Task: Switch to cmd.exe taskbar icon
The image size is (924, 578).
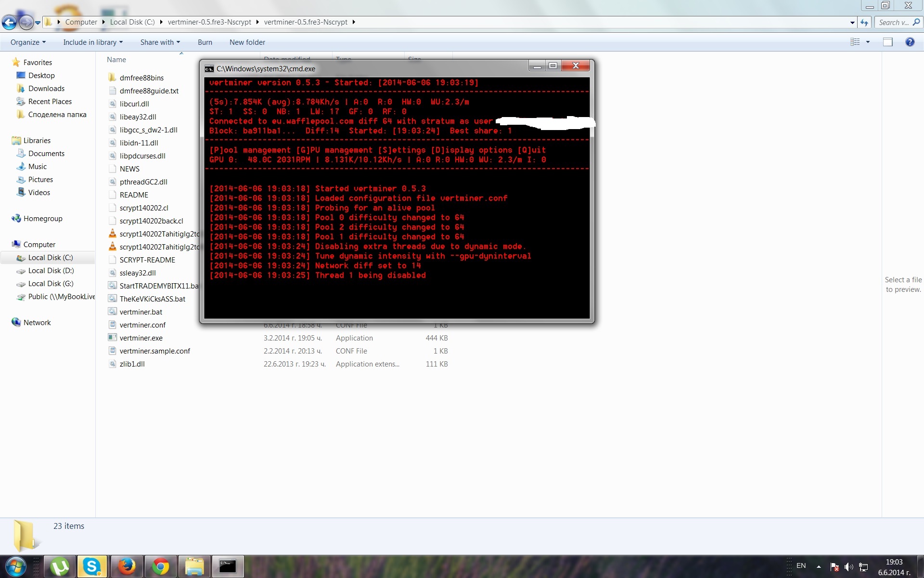Action: (x=228, y=566)
